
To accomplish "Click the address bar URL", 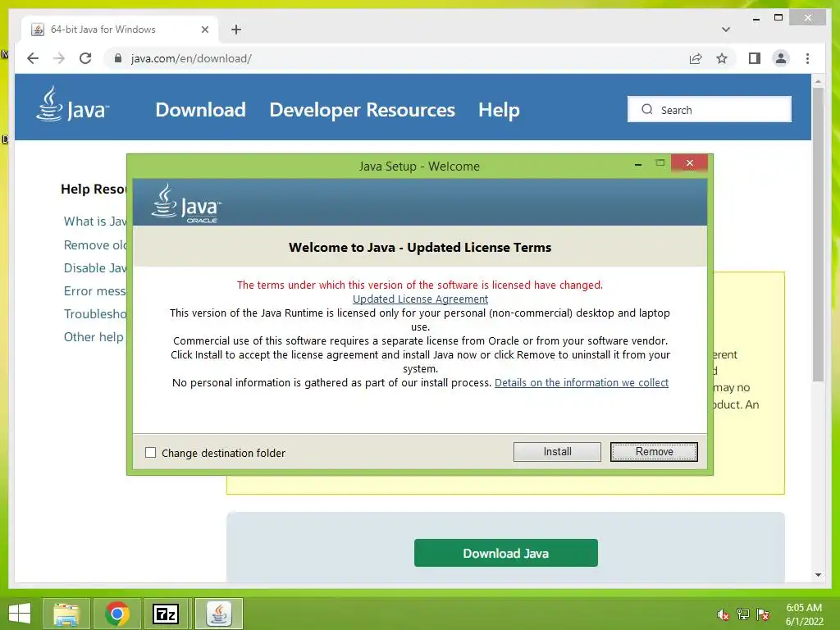I will click(191, 58).
